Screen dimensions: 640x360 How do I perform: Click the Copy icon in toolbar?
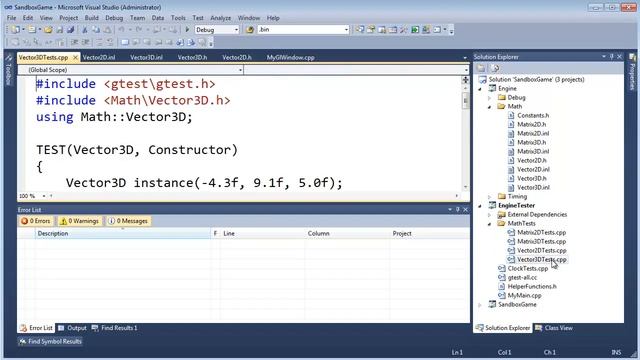[x=96, y=30]
